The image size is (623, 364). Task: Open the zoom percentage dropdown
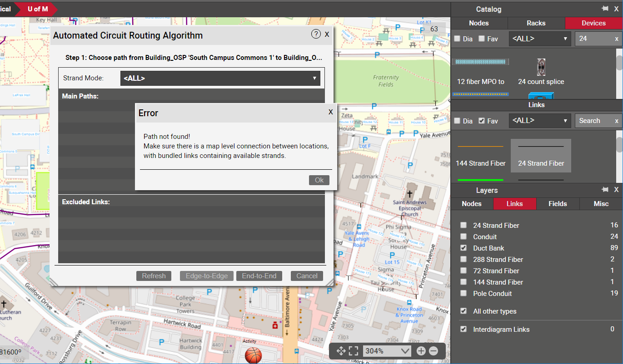click(387, 351)
